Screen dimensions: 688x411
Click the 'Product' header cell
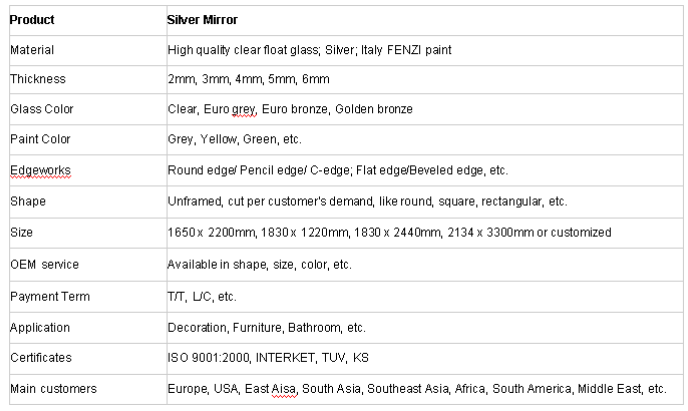31,19
